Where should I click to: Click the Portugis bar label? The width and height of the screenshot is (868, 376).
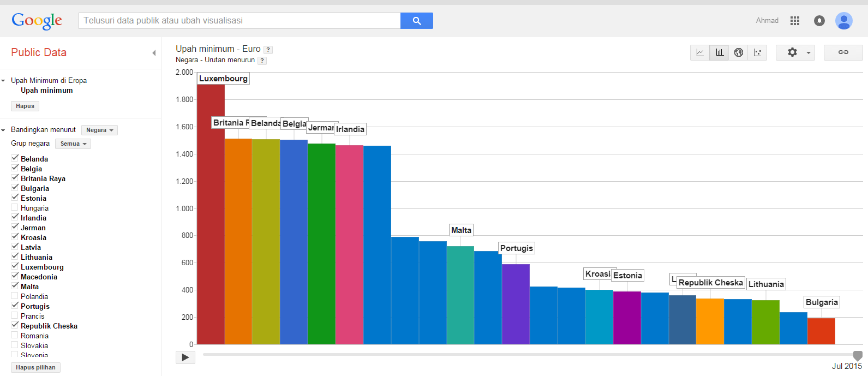[516, 248]
